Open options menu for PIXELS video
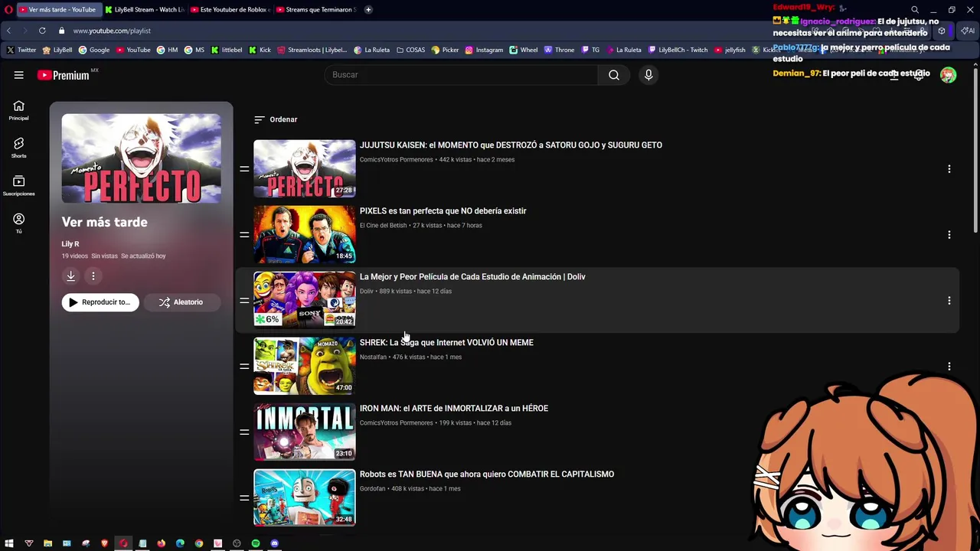Image resolution: width=980 pixels, height=551 pixels. [x=949, y=235]
